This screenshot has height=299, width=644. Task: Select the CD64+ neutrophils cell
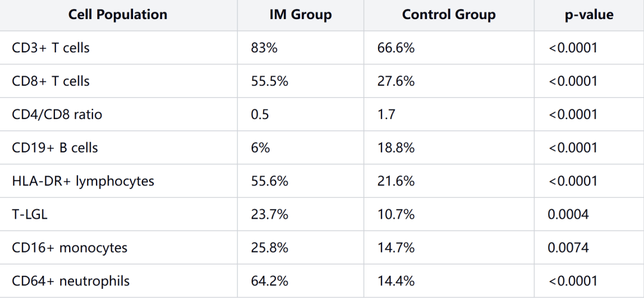(x=70, y=281)
